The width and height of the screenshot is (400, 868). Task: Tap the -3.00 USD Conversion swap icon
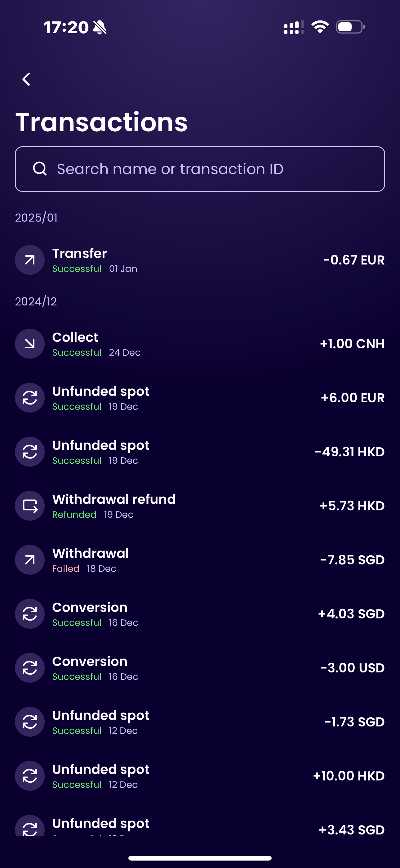click(x=30, y=668)
